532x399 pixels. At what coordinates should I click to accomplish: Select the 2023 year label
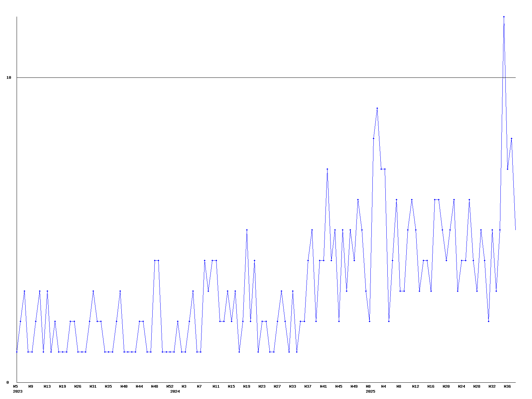18,391
